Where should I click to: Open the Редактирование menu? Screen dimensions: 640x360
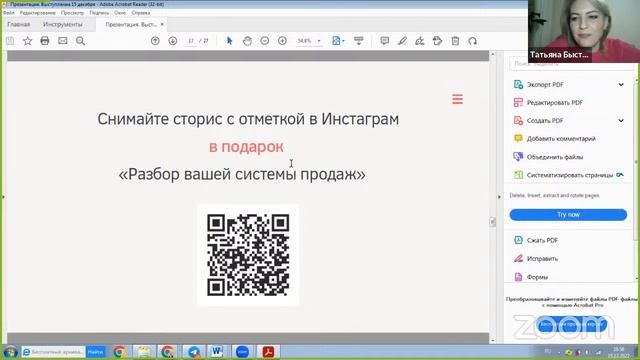(x=38, y=13)
